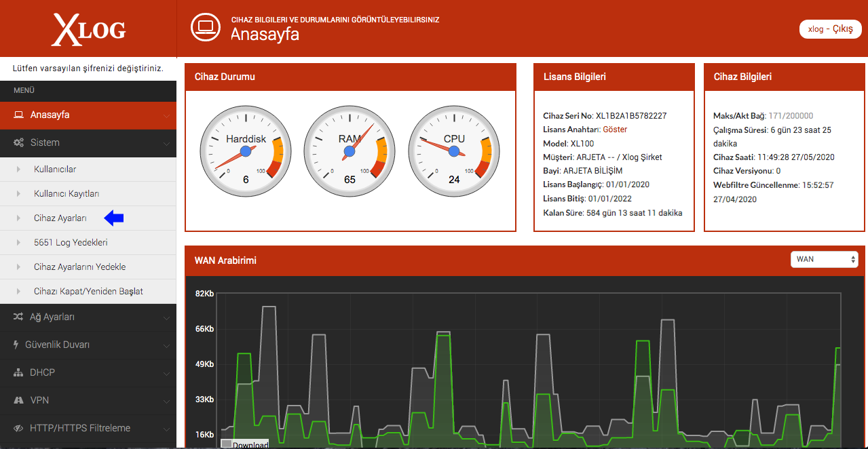Click the arrow bullet before Kullanıcılar

(19, 170)
